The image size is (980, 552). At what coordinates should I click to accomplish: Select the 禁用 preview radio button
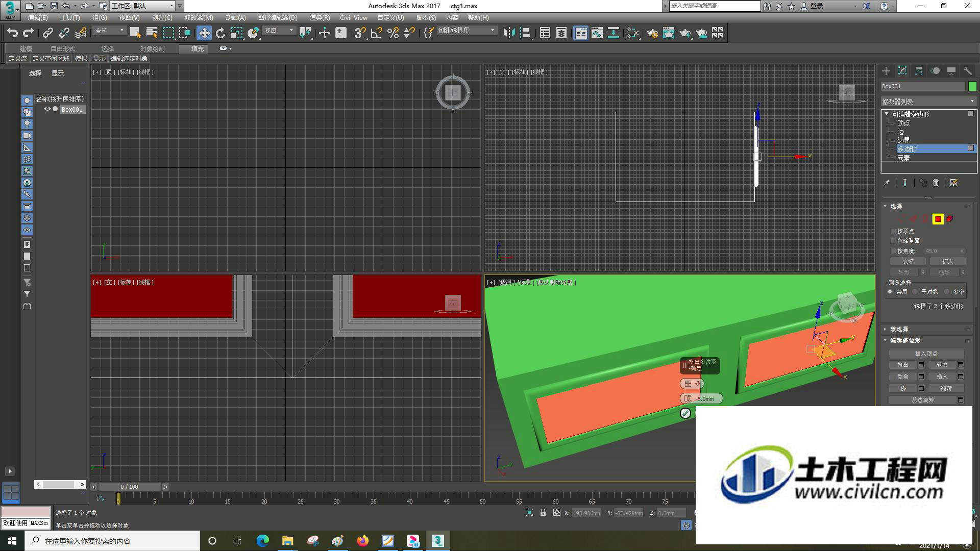pos(890,292)
